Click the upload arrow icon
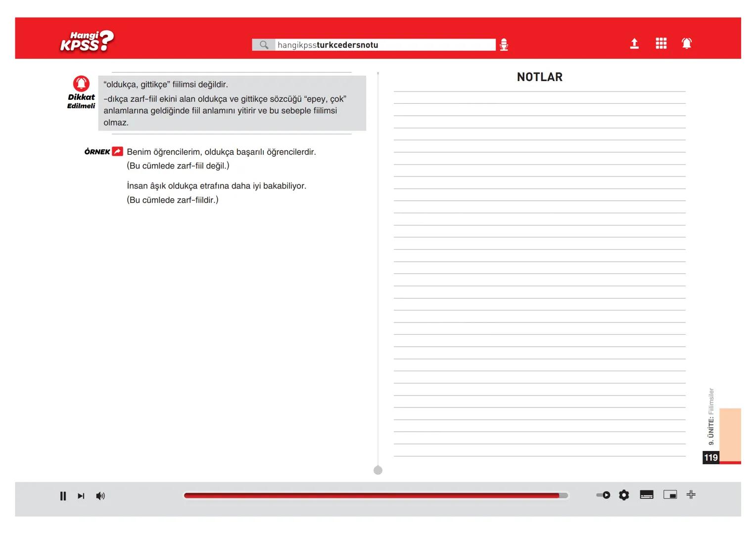The width and height of the screenshot is (756, 534). point(634,44)
